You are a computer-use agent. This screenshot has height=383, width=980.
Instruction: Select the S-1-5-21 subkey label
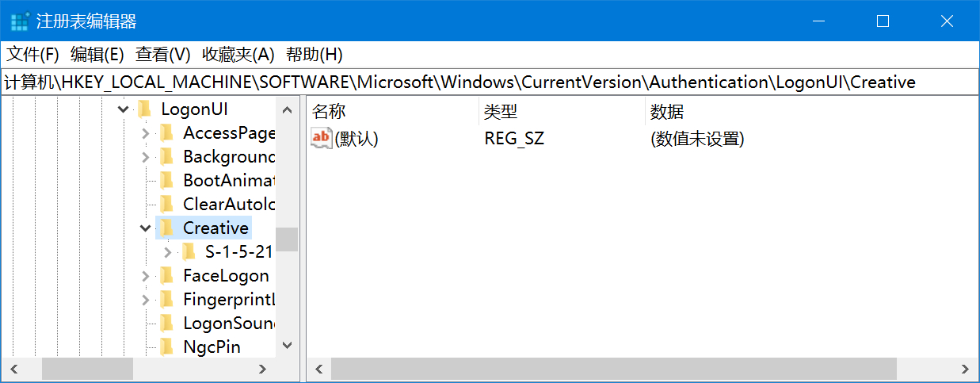tap(238, 252)
